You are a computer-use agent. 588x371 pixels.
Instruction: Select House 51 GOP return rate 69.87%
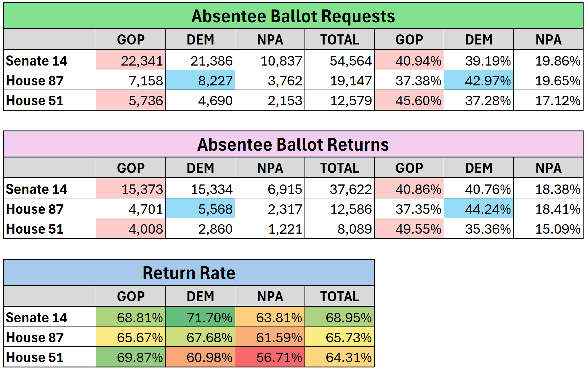tap(131, 357)
